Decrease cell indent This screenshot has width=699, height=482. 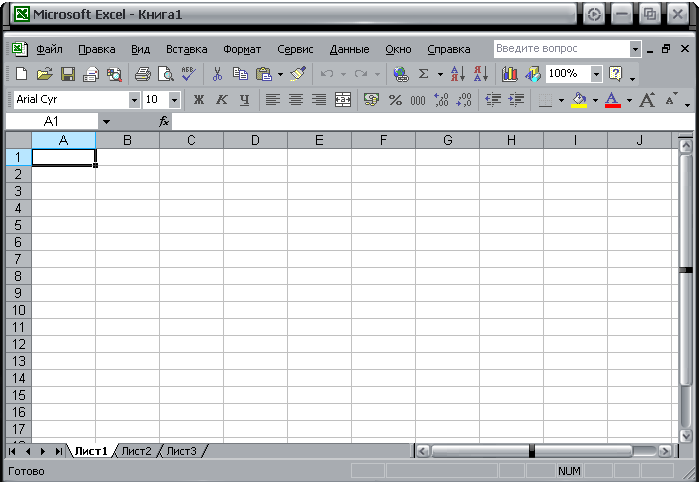click(x=493, y=100)
